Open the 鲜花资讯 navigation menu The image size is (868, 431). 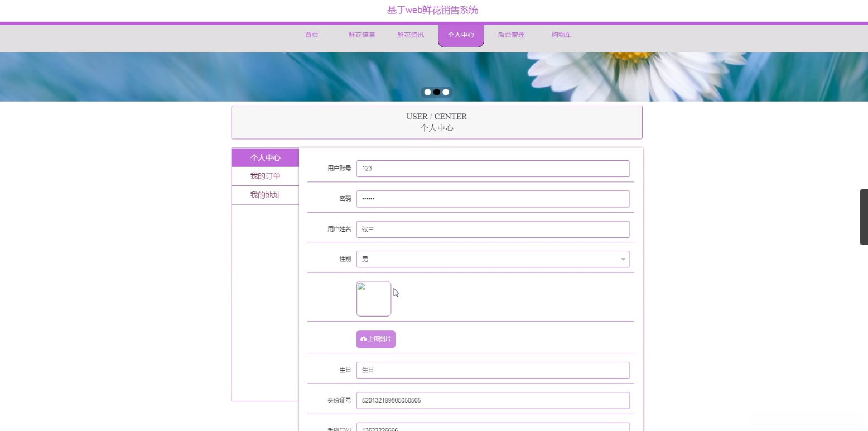(411, 35)
